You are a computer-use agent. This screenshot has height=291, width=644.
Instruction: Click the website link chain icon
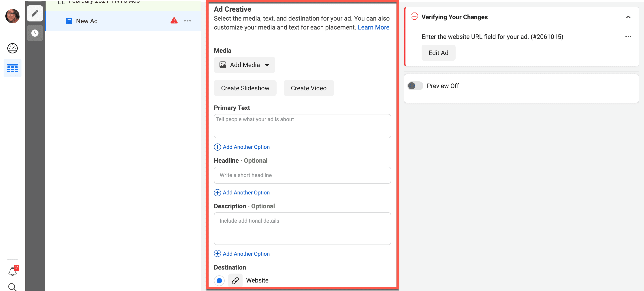pos(235,280)
